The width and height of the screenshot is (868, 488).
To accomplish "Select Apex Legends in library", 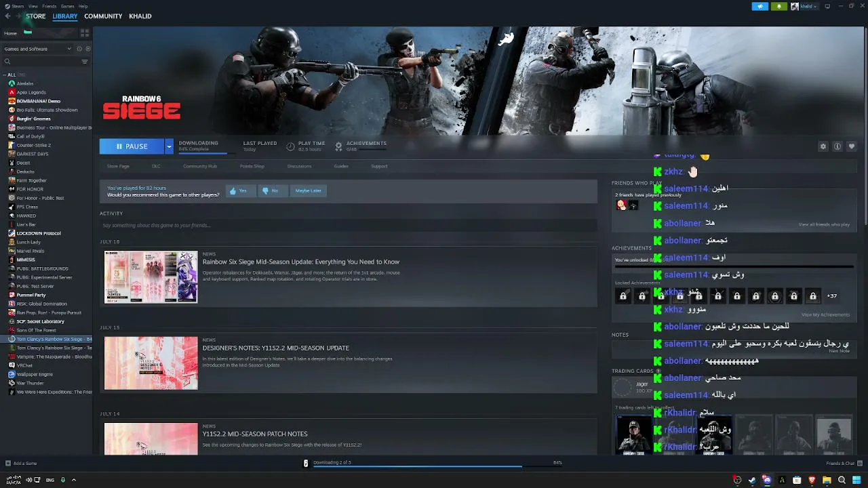I will coord(31,92).
